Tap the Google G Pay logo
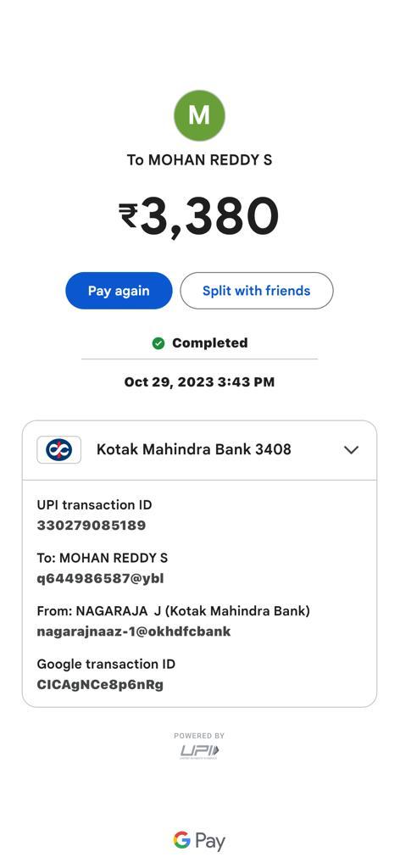The width and height of the screenshot is (400, 868). (199, 841)
